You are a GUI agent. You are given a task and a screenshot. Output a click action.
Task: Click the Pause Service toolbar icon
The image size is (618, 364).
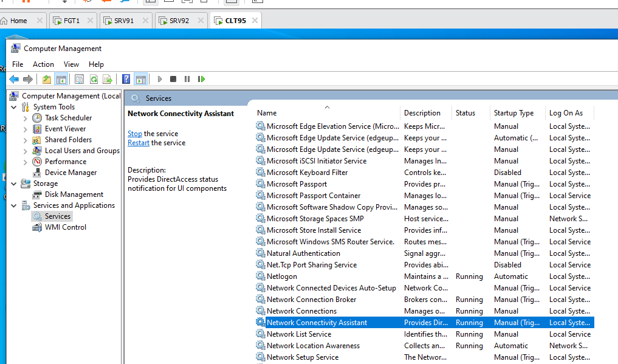pyautogui.click(x=187, y=79)
